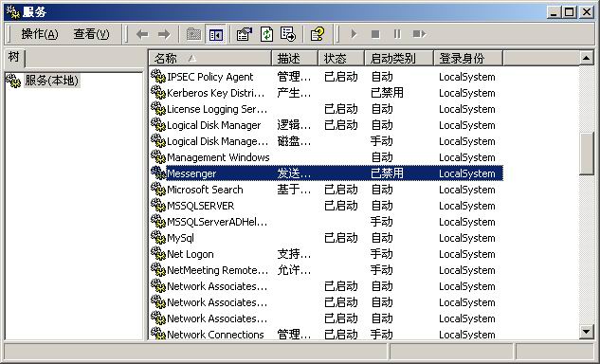This screenshot has width=600, height=364.
Task: Click the Forward arrow toolbar icon
Action: (x=164, y=34)
